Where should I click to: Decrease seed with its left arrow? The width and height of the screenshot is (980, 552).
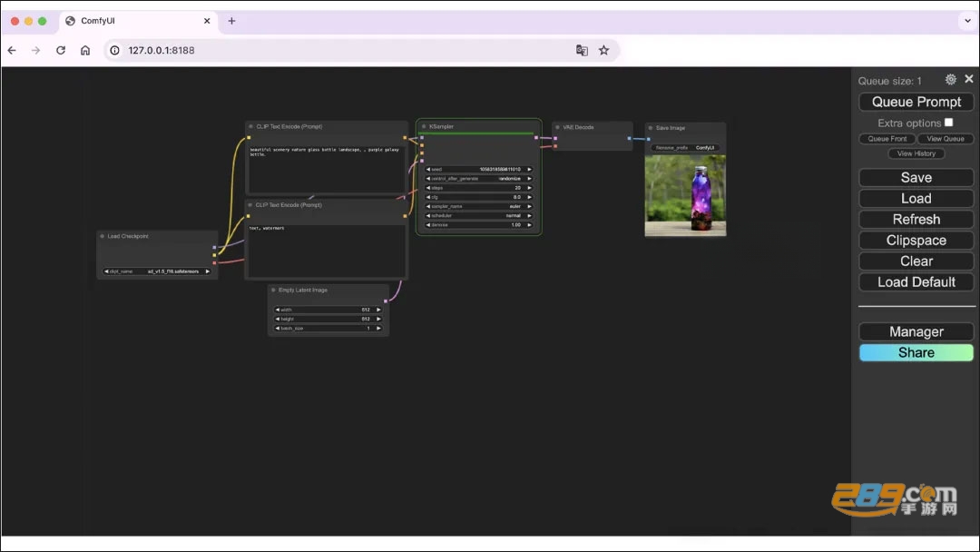(x=428, y=170)
